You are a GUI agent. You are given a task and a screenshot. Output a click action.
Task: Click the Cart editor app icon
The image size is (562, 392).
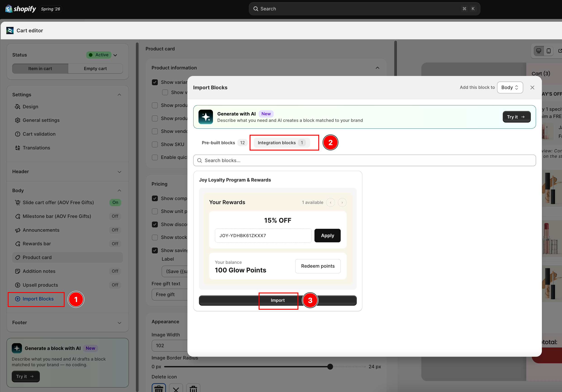pyautogui.click(x=10, y=31)
